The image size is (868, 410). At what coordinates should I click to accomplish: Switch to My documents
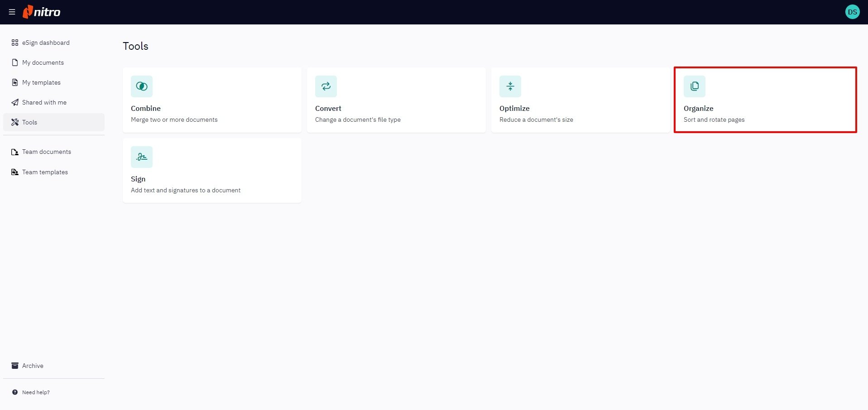click(43, 62)
